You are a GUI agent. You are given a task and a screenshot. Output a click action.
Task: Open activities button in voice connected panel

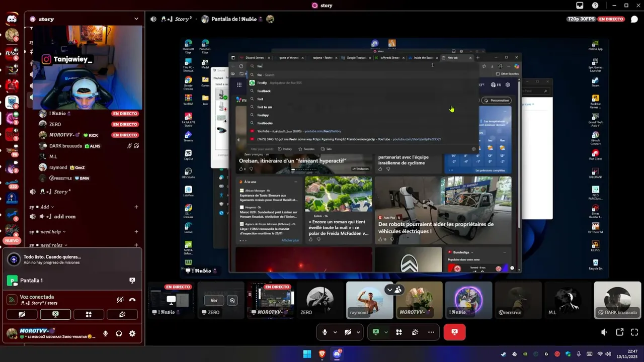tap(89, 315)
